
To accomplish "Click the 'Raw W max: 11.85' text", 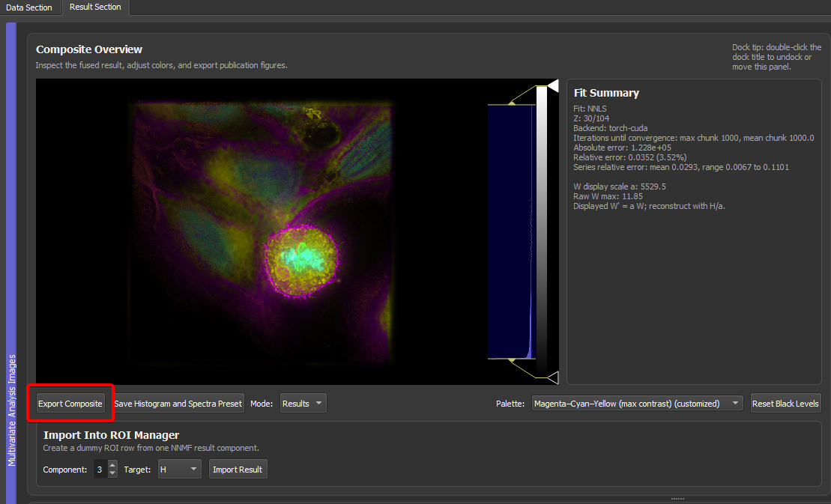I will pyautogui.click(x=608, y=196).
